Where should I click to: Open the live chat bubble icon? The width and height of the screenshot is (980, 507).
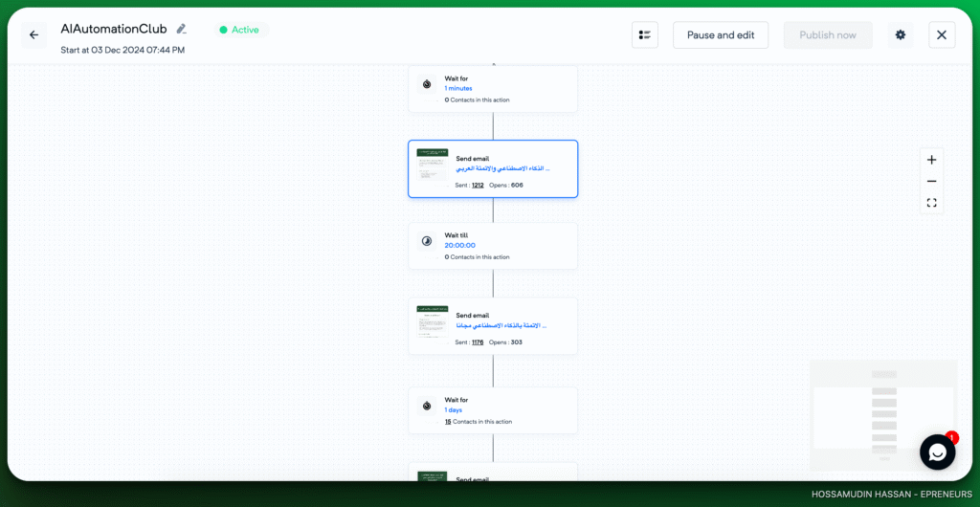click(937, 452)
